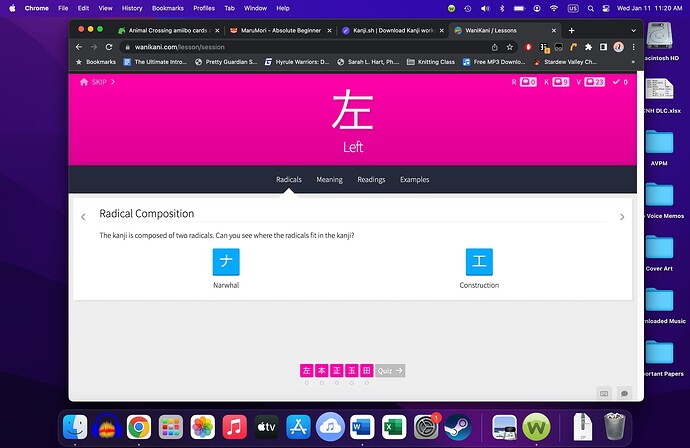Image resolution: width=690 pixels, height=448 pixels.
Task: Bookmark this page with the star icon
Action: [x=510, y=47]
